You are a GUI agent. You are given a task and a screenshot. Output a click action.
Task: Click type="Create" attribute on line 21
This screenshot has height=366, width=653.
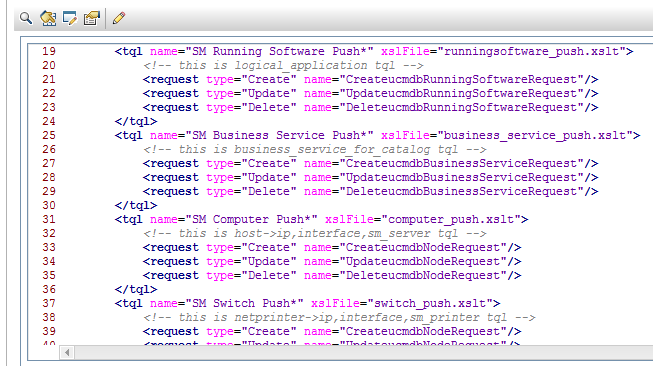(x=251, y=80)
